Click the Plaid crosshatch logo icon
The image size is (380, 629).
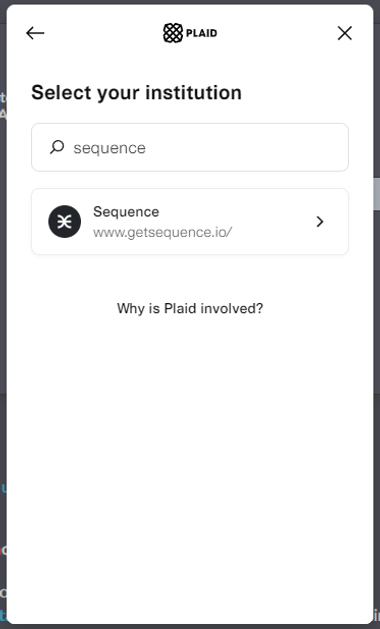click(x=173, y=33)
